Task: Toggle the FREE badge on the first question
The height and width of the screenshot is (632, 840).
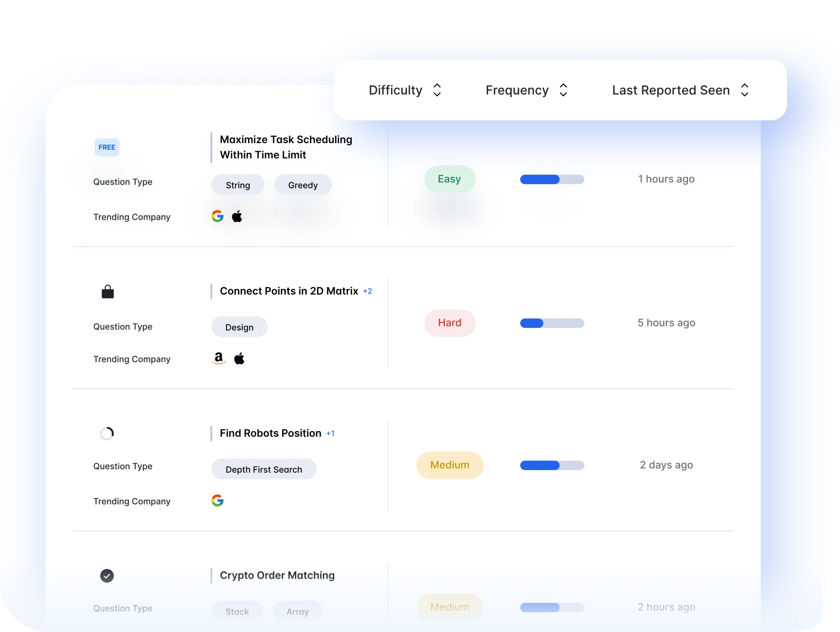Action: click(x=107, y=147)
